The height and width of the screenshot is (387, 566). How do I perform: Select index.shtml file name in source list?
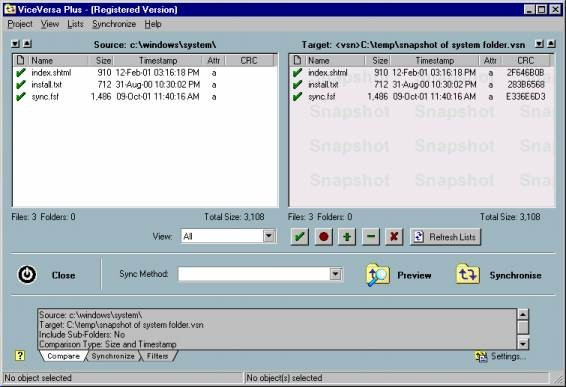tap(51, 73)
